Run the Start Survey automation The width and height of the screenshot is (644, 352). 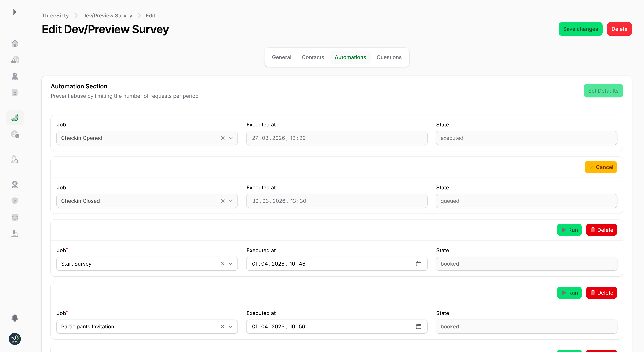pyautogui.click(x=569, y=230)
